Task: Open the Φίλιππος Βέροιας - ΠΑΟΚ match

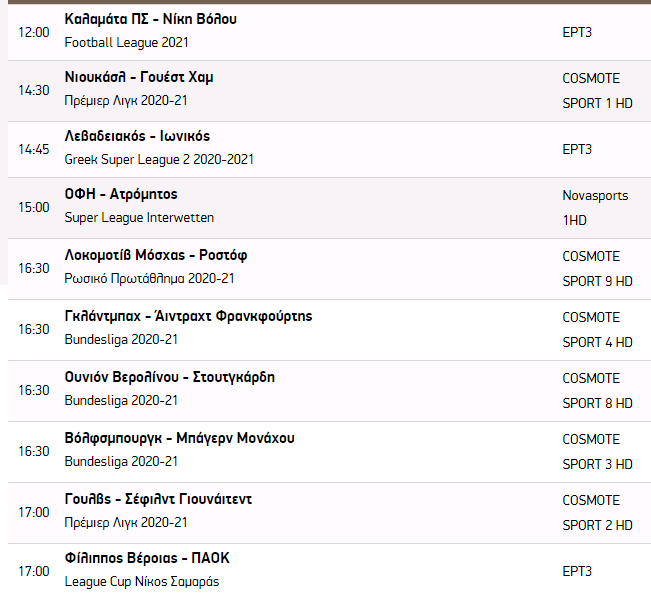Action: pyautogui.click(x=147, y=558)
